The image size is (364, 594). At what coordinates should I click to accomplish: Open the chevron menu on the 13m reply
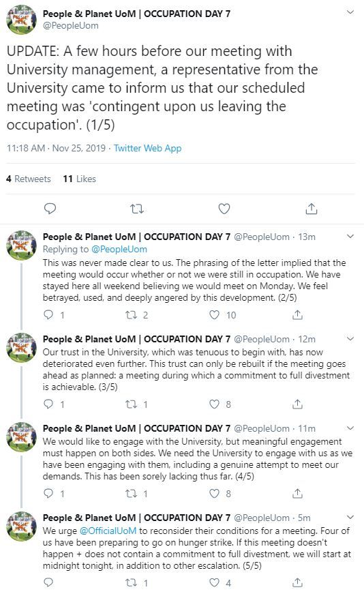[x=350, y=237]
